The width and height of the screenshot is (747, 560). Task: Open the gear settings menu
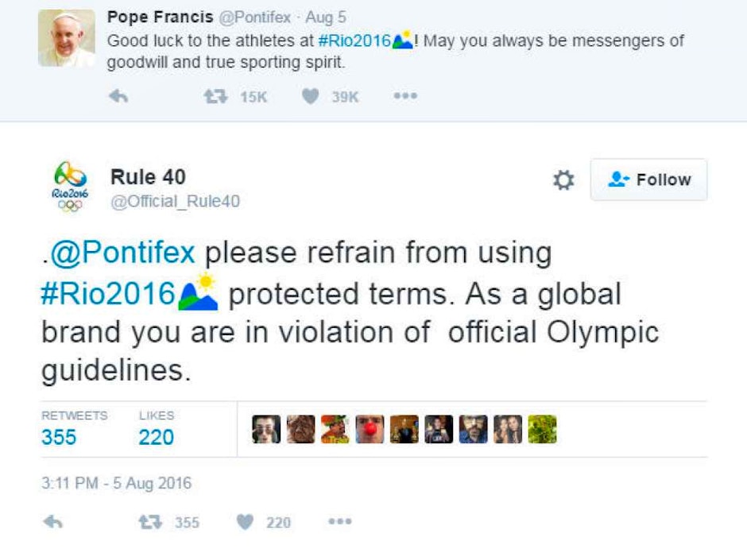563,180
